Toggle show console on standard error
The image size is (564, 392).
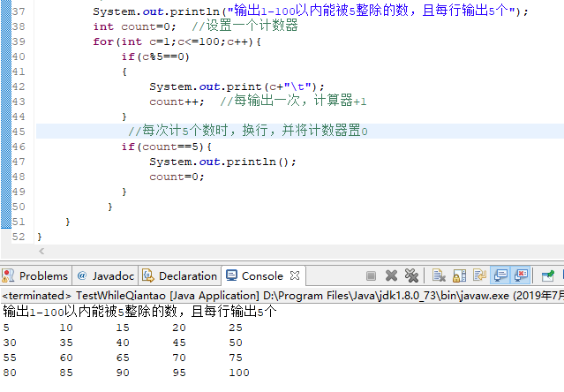tap(521, 275)
